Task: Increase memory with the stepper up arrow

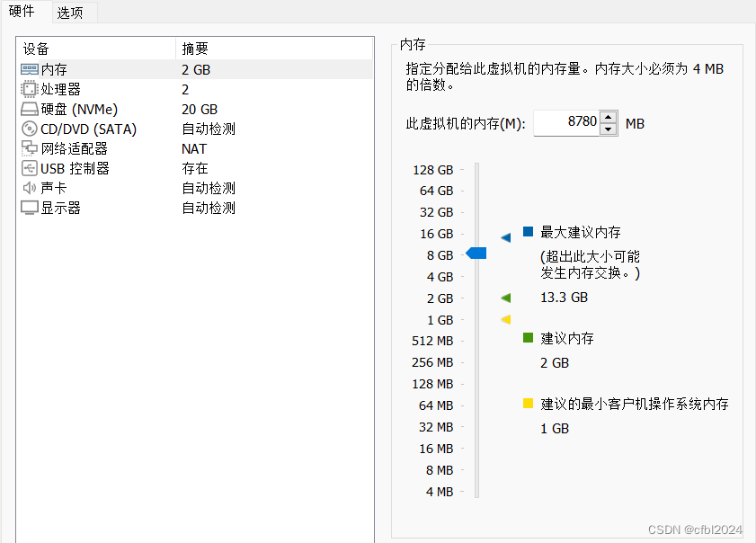Action: [x=609, y=117]
